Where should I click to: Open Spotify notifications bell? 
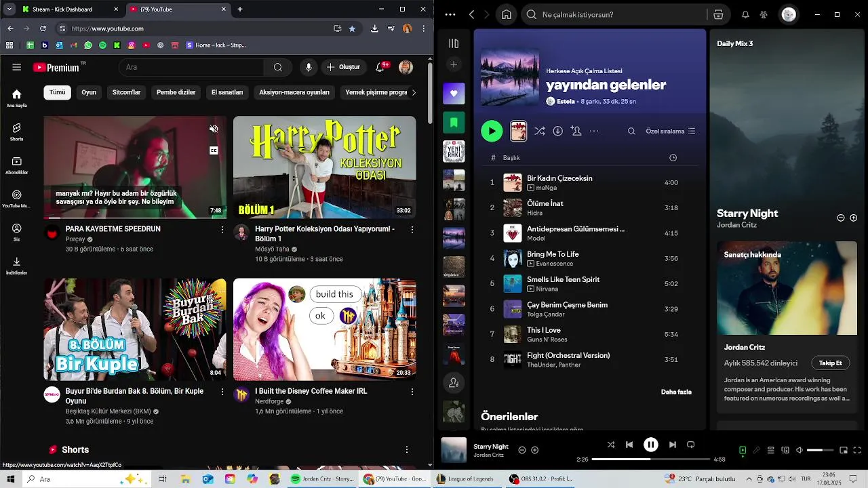[x=745, y=15]
